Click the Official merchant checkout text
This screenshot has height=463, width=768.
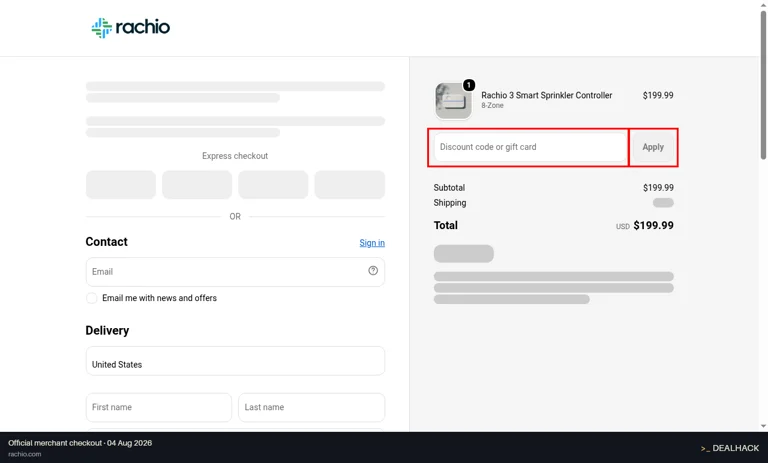pos(80,443)
